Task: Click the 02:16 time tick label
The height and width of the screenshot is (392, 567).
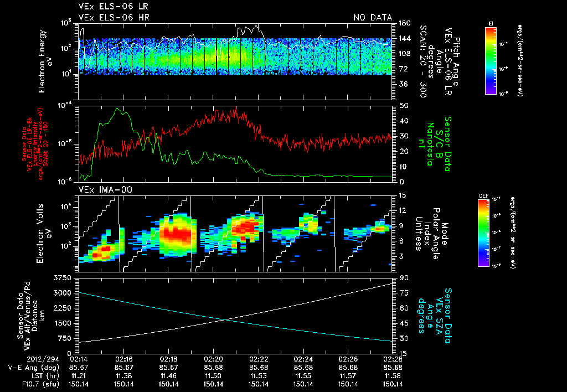Action: click(x=123, y=359)
